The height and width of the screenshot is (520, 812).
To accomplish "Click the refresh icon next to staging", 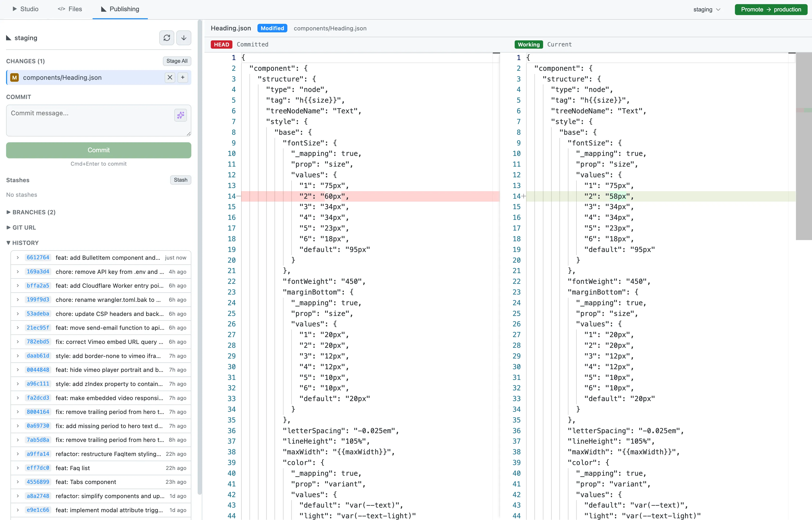I will (x=167, y=38).
